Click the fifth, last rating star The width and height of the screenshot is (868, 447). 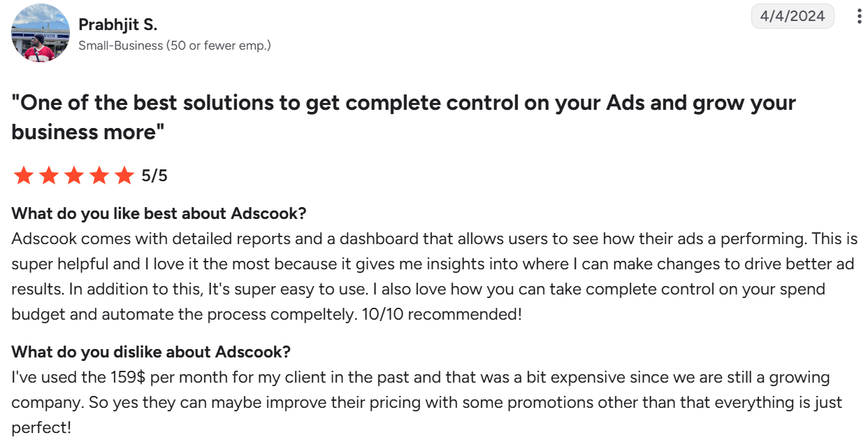click(124, 176)
